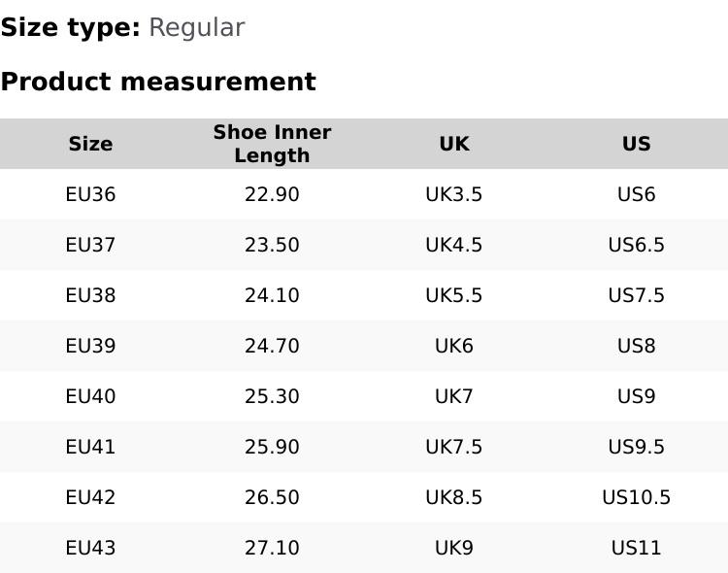Select the EU38 size cell
The height and width of the screenshot is (573, 728).
click(90, 295)
